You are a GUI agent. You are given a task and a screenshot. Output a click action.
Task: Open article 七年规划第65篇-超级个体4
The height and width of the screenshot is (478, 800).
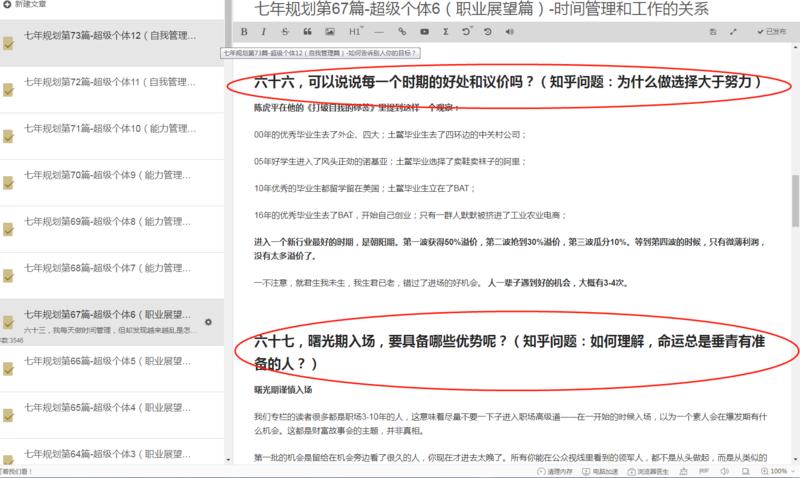(112, 415)
